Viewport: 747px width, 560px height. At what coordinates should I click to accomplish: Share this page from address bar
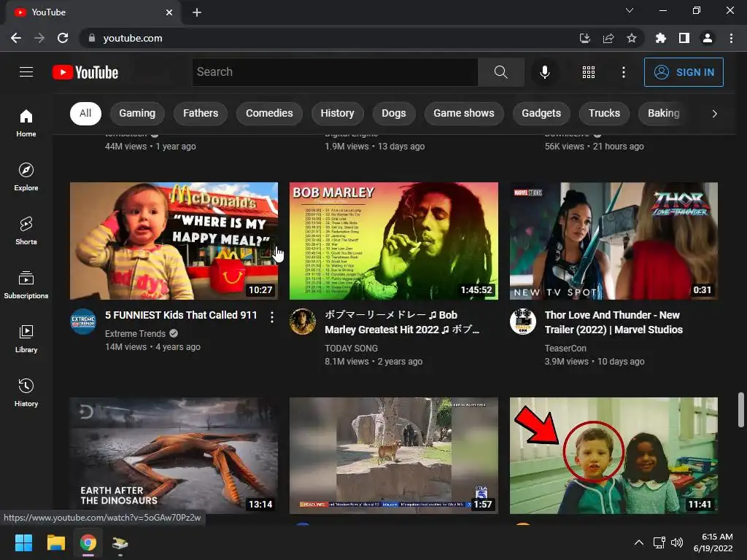click(608, 38)
